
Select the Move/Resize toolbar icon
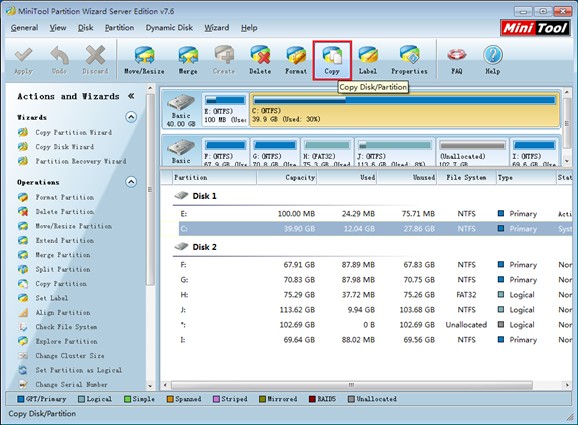click(x=144, y=56)
